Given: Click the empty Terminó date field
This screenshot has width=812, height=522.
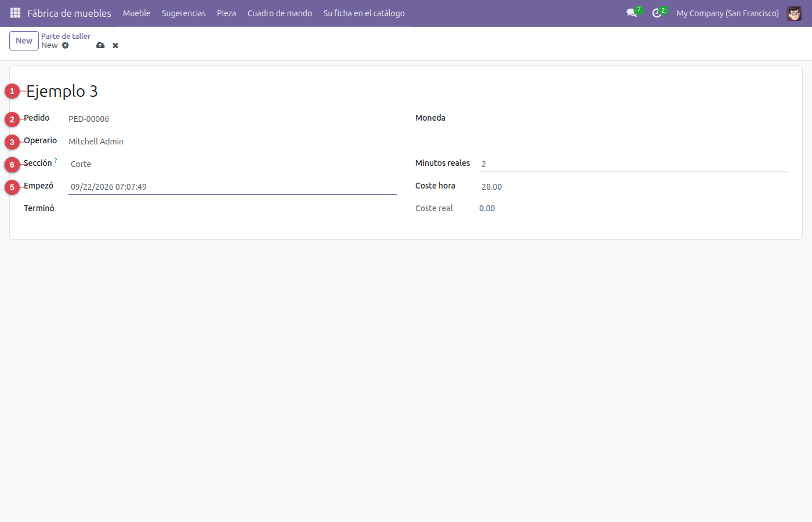Looking at the screenshot, I should (x=233, y=209).
